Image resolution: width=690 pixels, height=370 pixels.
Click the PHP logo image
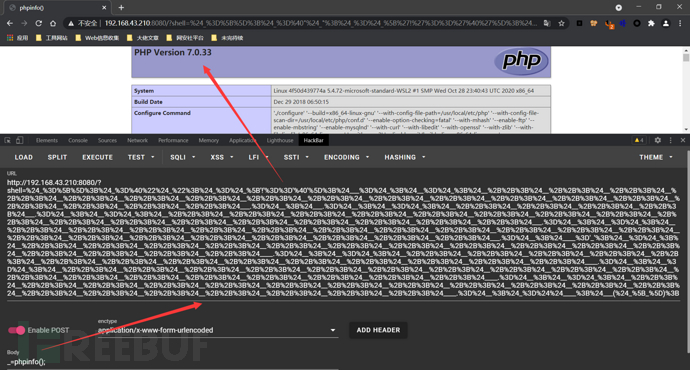pyautogui.click(x=521, y=61)
